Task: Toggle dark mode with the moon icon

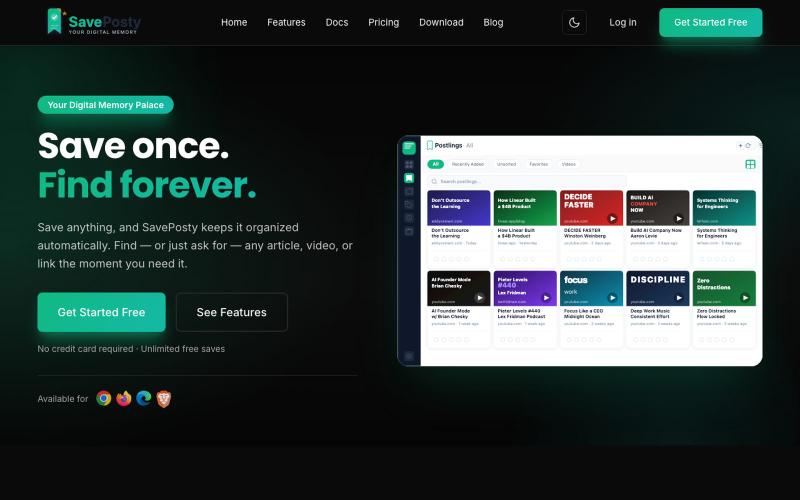Action: click(574, 22)
